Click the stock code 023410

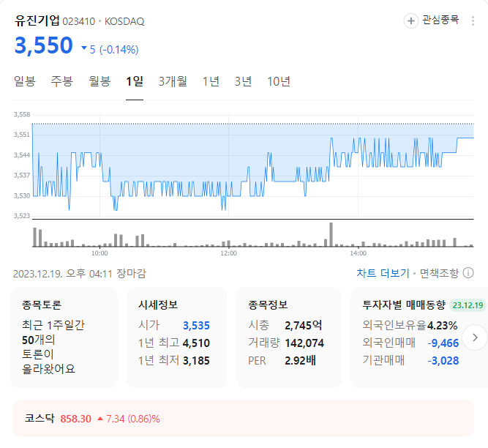(x=79, y=21)
